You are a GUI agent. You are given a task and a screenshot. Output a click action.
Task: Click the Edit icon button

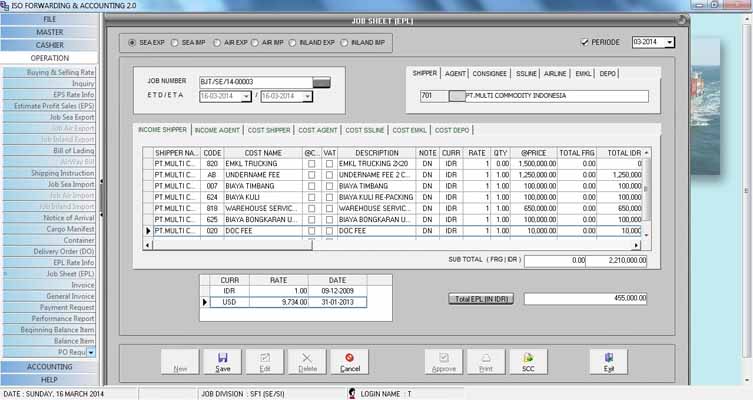pos(265,361)
